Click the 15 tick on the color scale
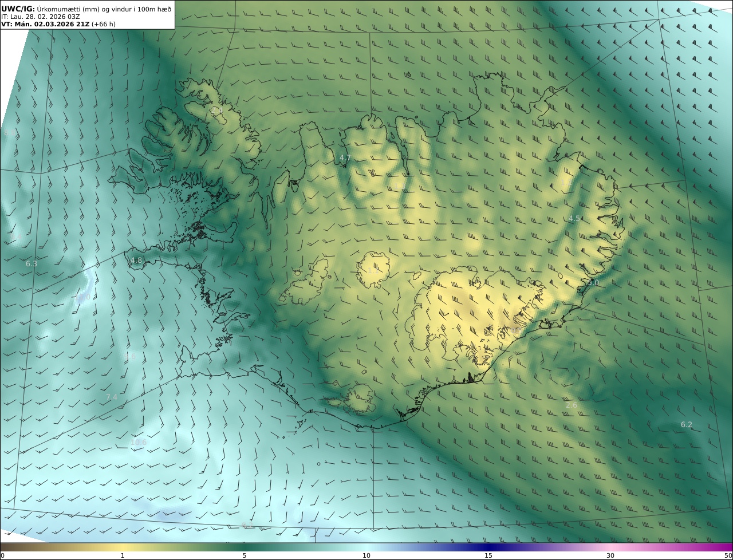Image resolution: width=733 pixels, height=560 pixels. pyautogui.click(x=488, y=555)
